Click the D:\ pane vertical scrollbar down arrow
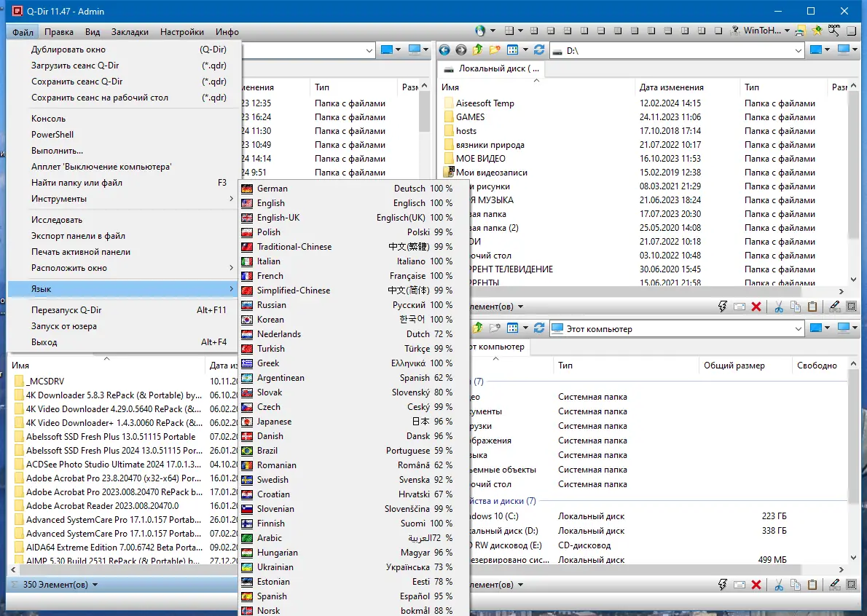 (x=853, y=280)
